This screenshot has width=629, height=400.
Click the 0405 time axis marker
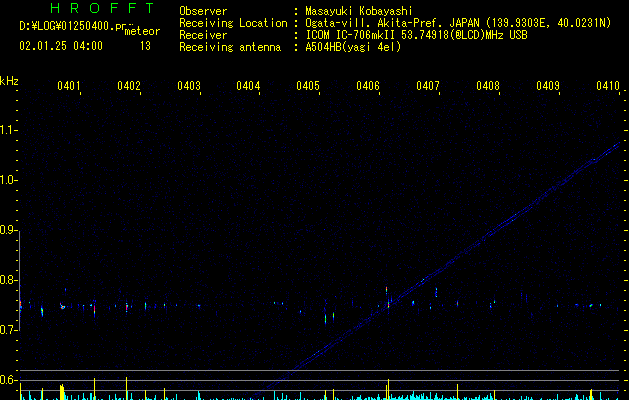click(308, 85)
